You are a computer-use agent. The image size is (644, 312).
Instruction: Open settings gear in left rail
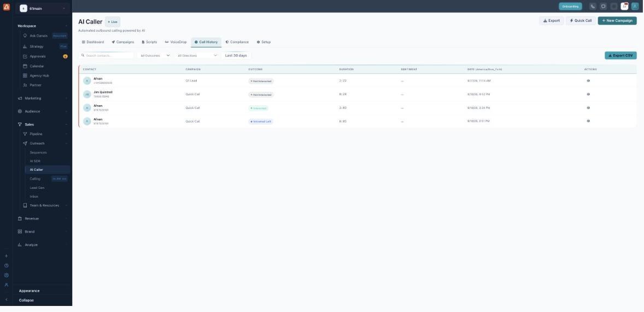pos(6,275)
